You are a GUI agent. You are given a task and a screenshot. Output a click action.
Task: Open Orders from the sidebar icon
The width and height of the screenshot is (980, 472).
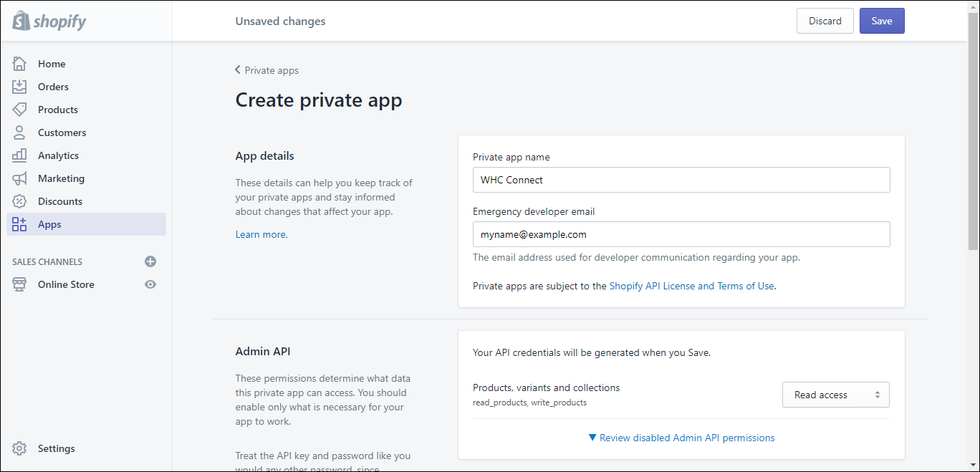coord(19,86)
